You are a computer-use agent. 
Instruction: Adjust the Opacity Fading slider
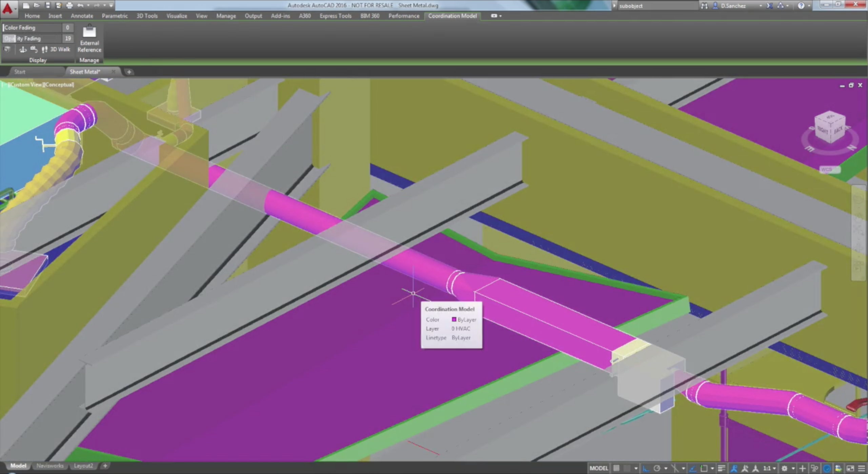pos(32,38)
